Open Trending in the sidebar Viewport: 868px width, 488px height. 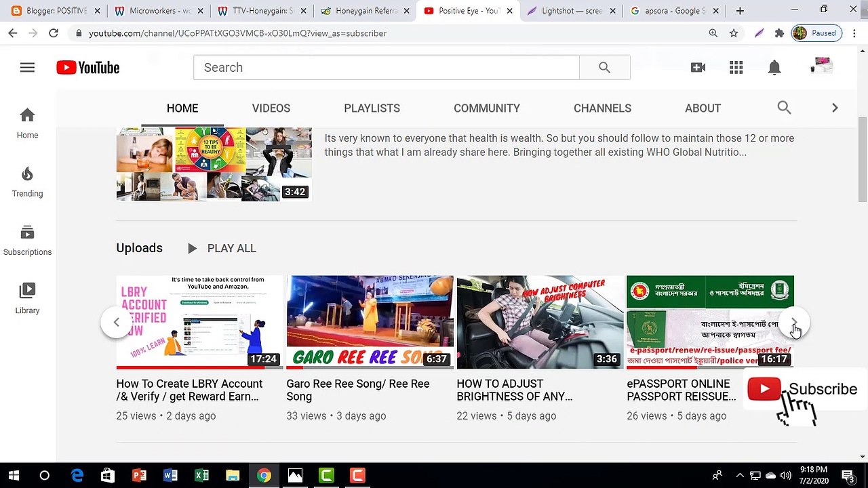point(27,182)
